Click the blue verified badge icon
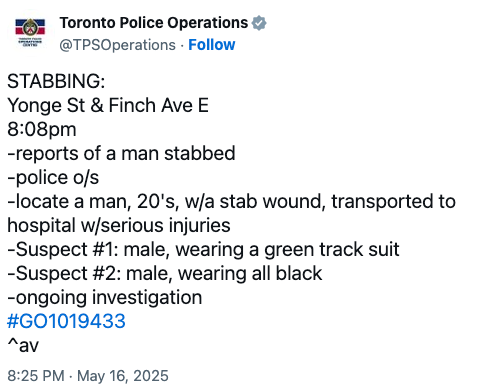This screenshot has height=390, width=478. click(x=259, y=23)
